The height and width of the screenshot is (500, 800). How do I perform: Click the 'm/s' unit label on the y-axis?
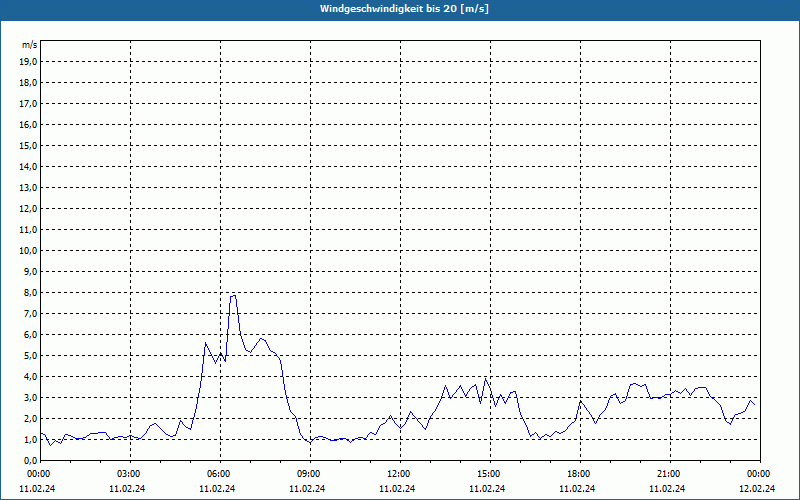pyautogui.click(x=29, y=45)
